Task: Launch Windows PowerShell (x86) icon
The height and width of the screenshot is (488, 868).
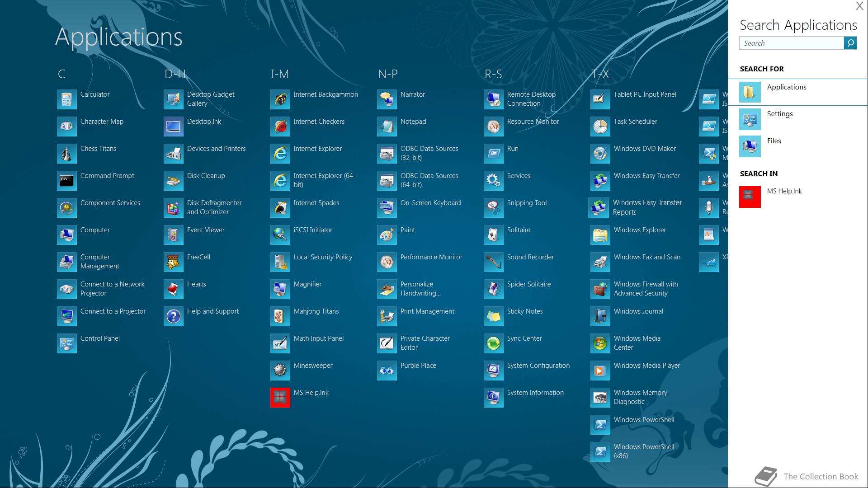Action: 600,452
